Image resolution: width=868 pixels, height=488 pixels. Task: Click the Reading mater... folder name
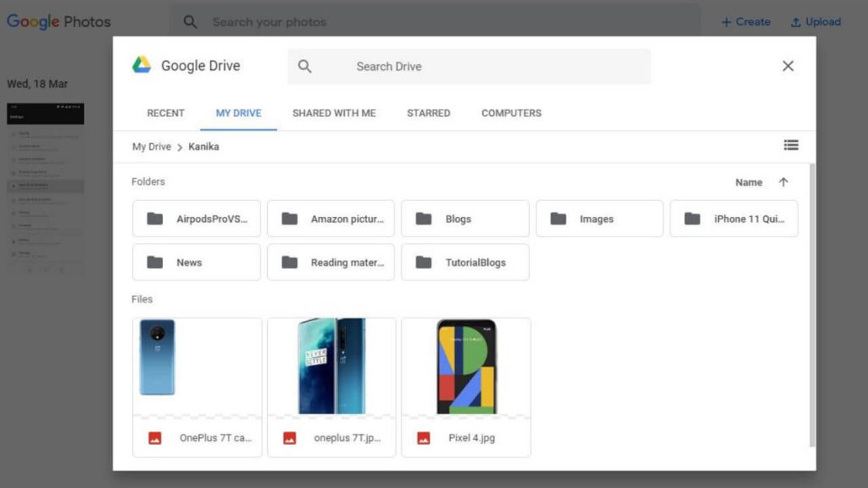click(347, 263)
